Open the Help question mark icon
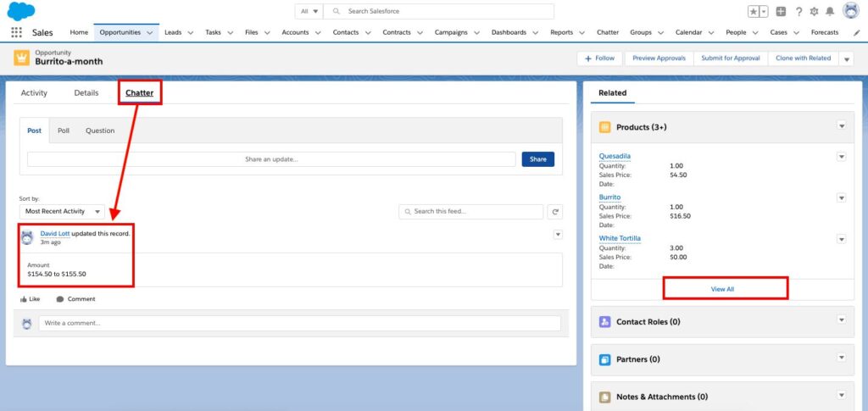 [x=798, y=12]
